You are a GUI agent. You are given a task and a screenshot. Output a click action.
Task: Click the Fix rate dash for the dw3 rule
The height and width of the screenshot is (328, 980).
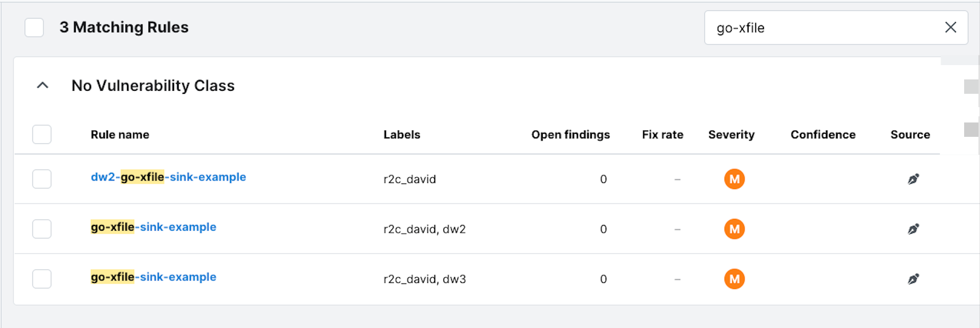677,279
